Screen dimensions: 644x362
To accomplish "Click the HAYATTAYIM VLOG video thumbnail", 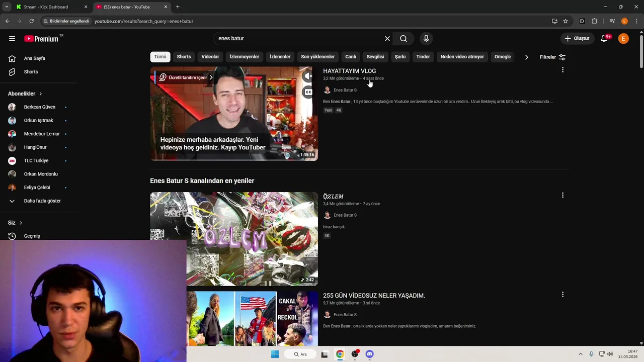I will coord(234,114).
